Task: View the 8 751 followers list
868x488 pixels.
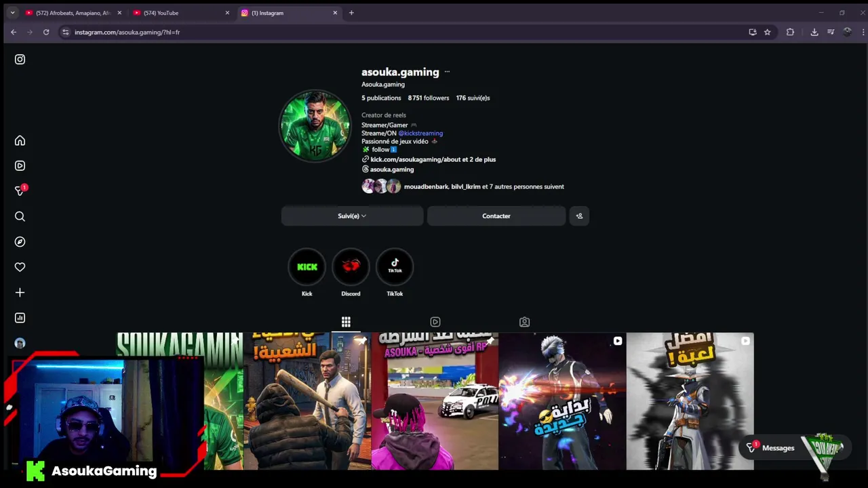Action: point(429,98)
